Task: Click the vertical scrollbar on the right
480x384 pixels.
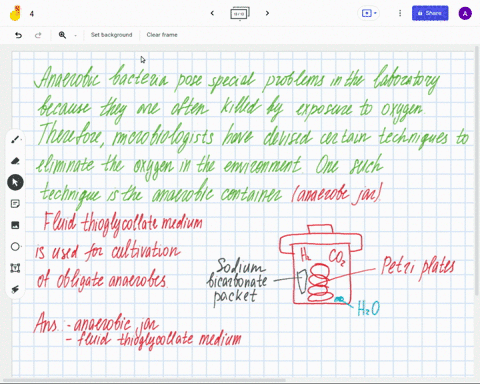Action: (477, 170)
